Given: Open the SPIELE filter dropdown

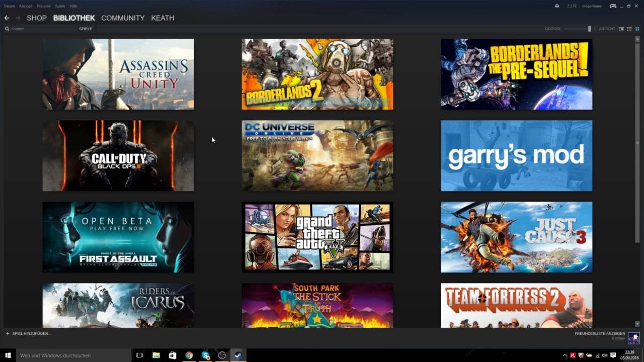Looking at the screenshot, I should click(86, 29).
